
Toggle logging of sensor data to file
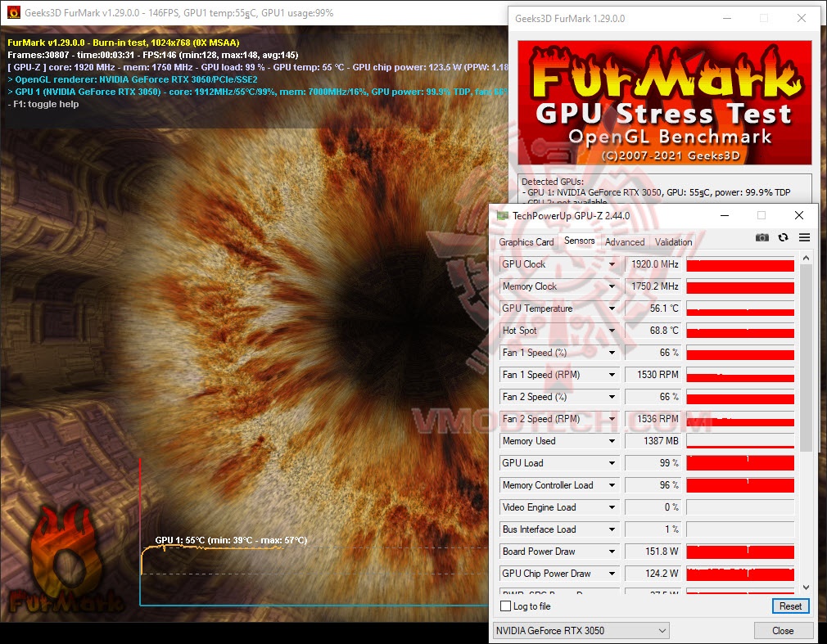point(505,606)
